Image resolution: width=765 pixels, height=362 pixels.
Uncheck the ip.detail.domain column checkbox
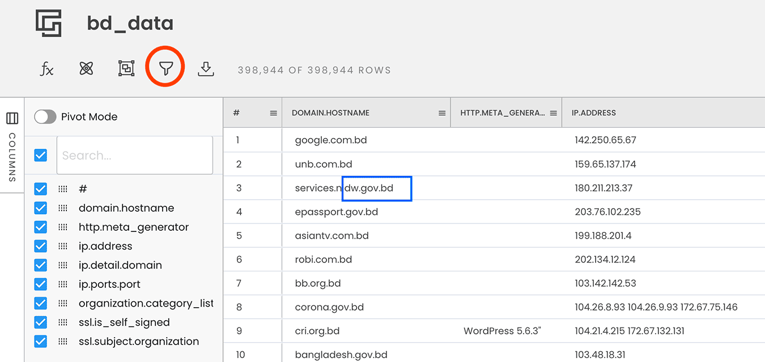pyautogui.click(x=40, y=265)
